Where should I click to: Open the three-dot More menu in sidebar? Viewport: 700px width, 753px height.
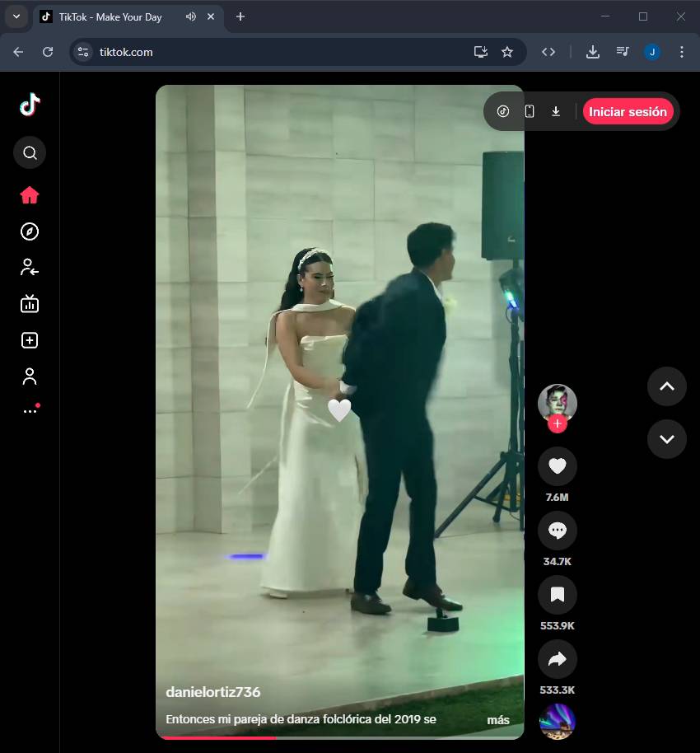coord(30,410)
